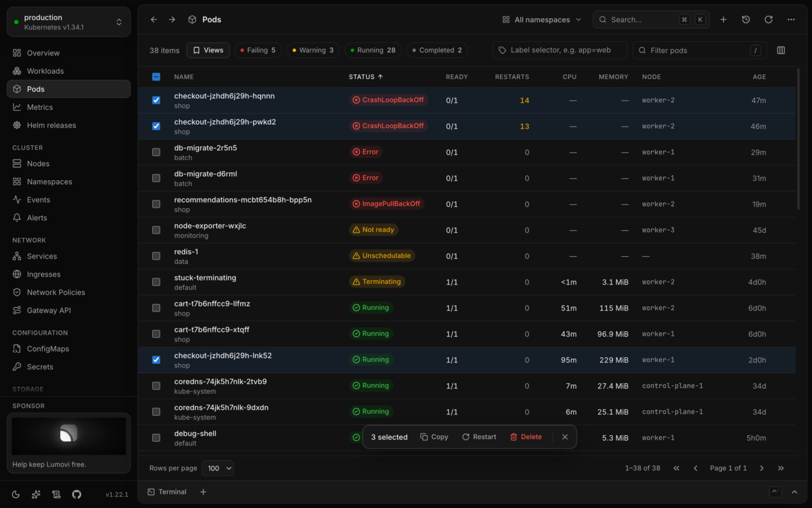Click the sparkle icon in bottom bar

point(36,494)
